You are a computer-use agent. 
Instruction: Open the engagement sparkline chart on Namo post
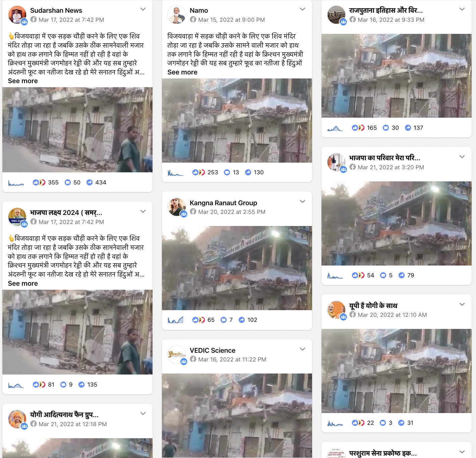click(x=176, y=173)
